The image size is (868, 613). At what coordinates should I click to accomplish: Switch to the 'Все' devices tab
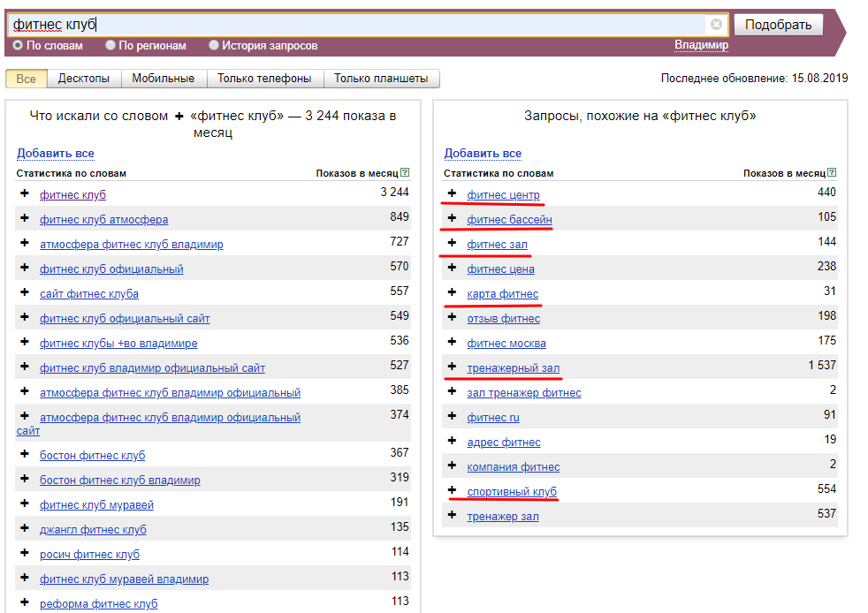pyautogui.click(x=26, y=79)
